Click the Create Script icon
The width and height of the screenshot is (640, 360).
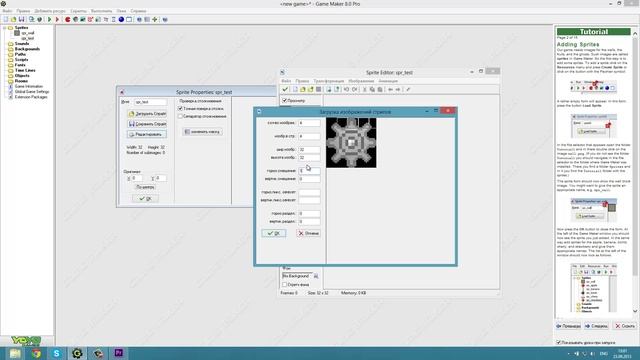click(98, 19)
